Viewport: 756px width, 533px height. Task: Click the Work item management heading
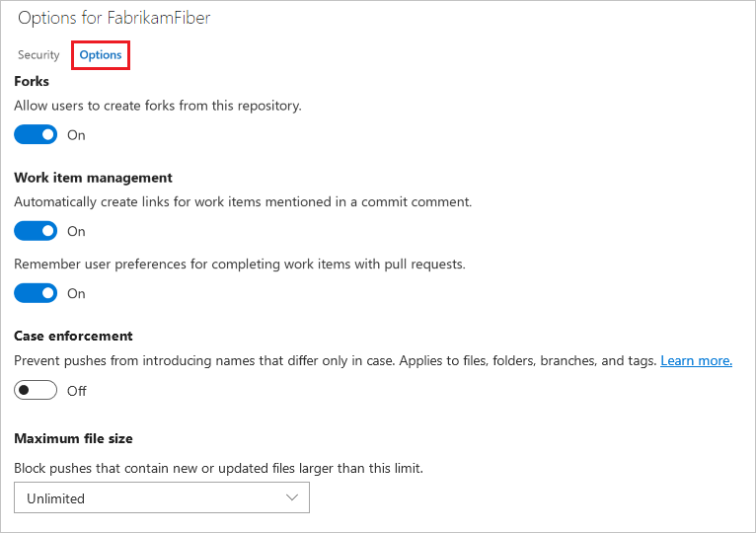(x=93, y=178)
